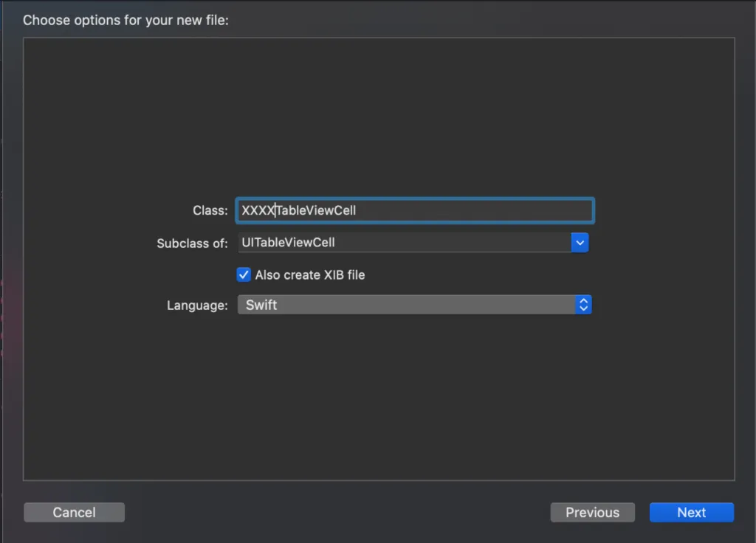Click the disclosure control on the Language row

tap(583, 304)
